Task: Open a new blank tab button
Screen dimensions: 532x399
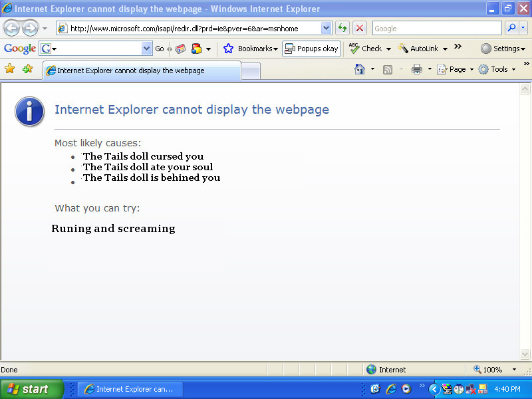Action: coord(251,71)
